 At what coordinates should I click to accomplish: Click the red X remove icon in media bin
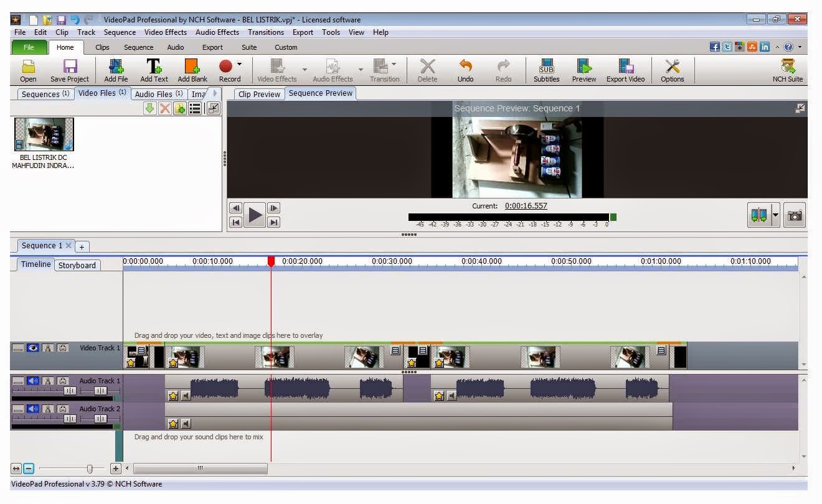pos(164,108)
